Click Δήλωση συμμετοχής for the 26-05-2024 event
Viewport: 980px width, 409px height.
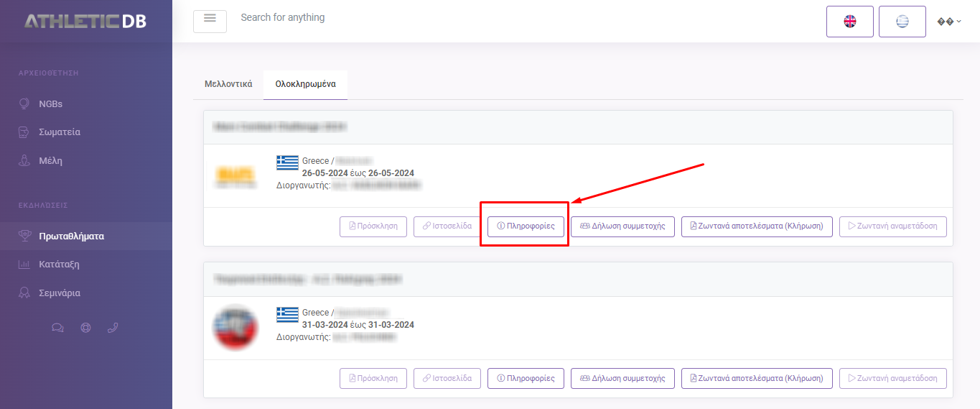pyautogui.click(x=623, y=226)
